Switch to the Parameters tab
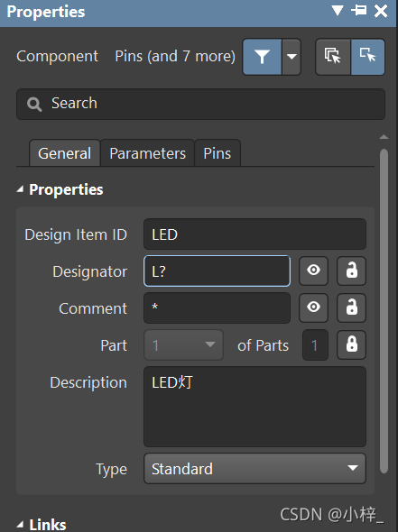Image resolution: width=398 pixels, height=532 pixels. 148,153
